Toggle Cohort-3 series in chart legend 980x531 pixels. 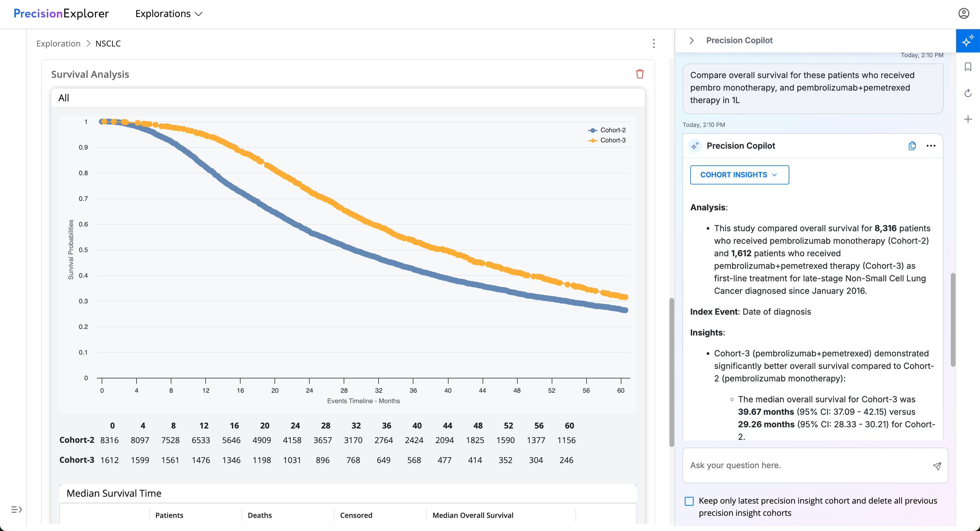click(x=607, y=140)
